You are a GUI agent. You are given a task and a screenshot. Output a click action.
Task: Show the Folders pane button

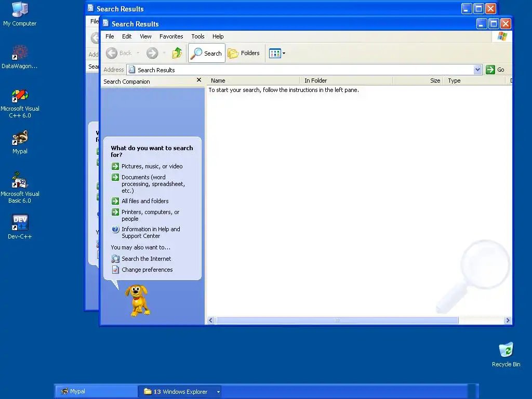pos(244,54)
